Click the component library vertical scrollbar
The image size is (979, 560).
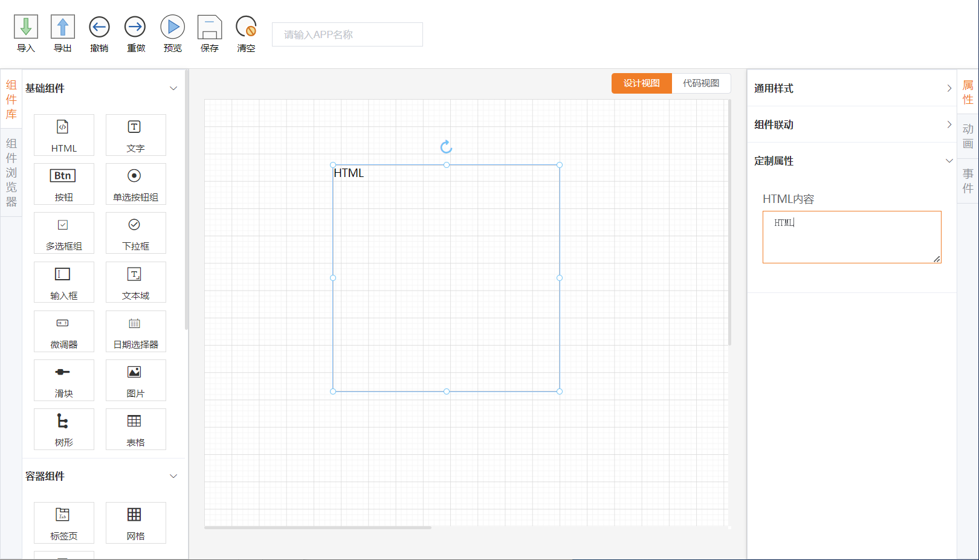point(186,199)
